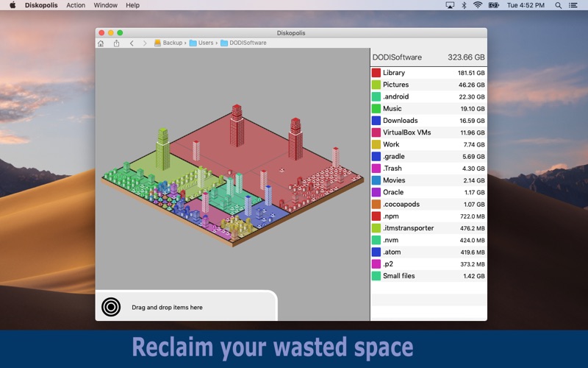Select the Pictures row
Viewport: 588px width, 368px height.
(429, 85)
